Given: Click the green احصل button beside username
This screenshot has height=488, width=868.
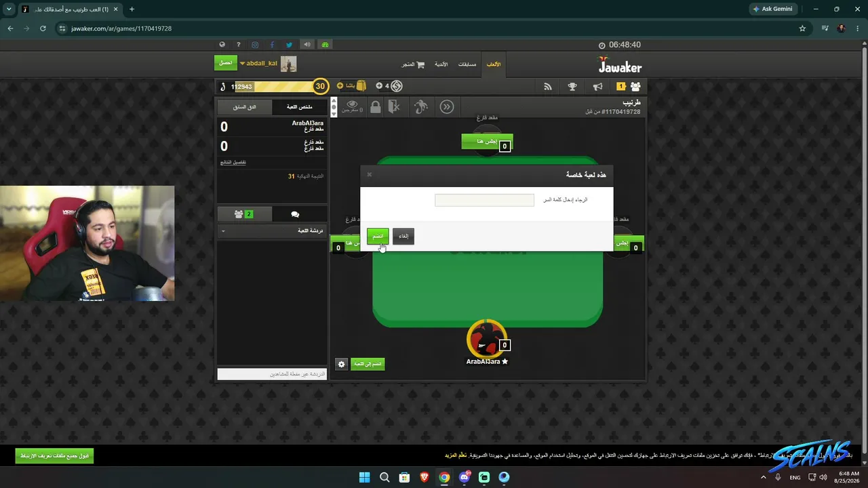Looking at the screenshot, I should (x=226, y=63).
